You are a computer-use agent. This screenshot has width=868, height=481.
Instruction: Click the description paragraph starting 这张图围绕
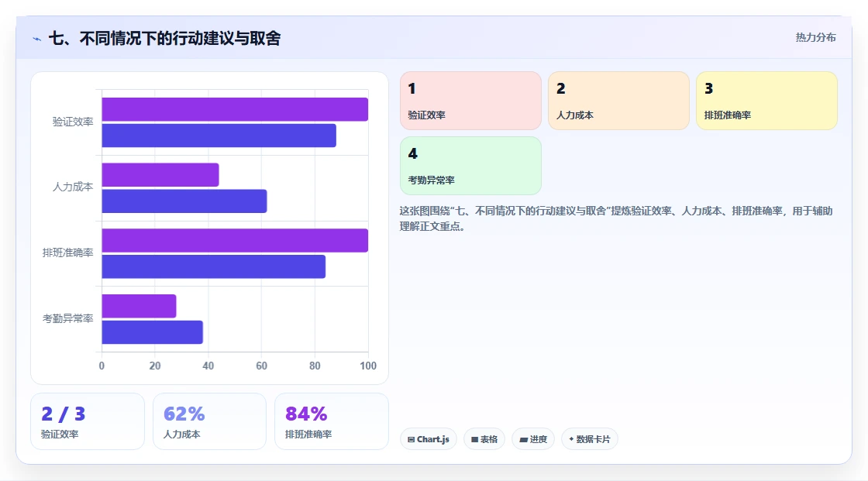tap(616, 218)
